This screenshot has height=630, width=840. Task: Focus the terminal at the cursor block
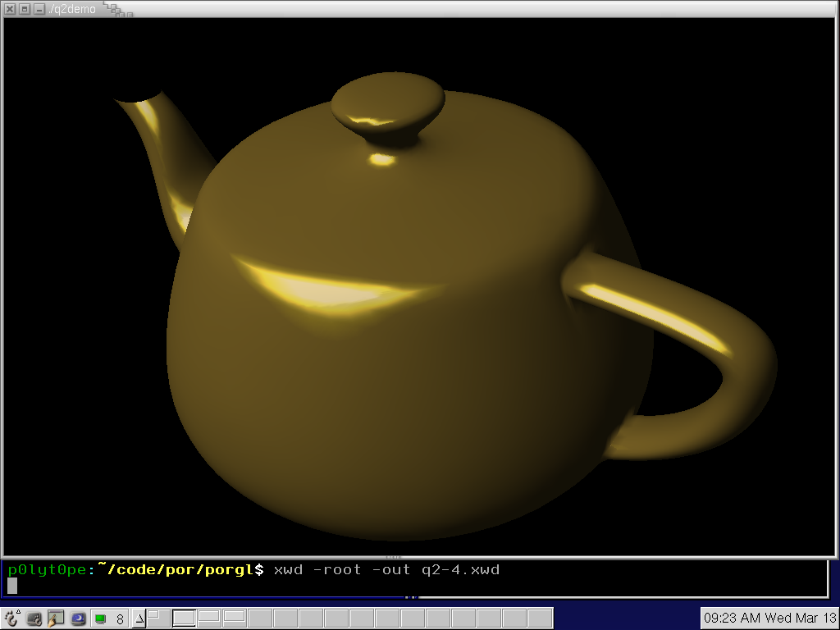(x=12, y=586)
